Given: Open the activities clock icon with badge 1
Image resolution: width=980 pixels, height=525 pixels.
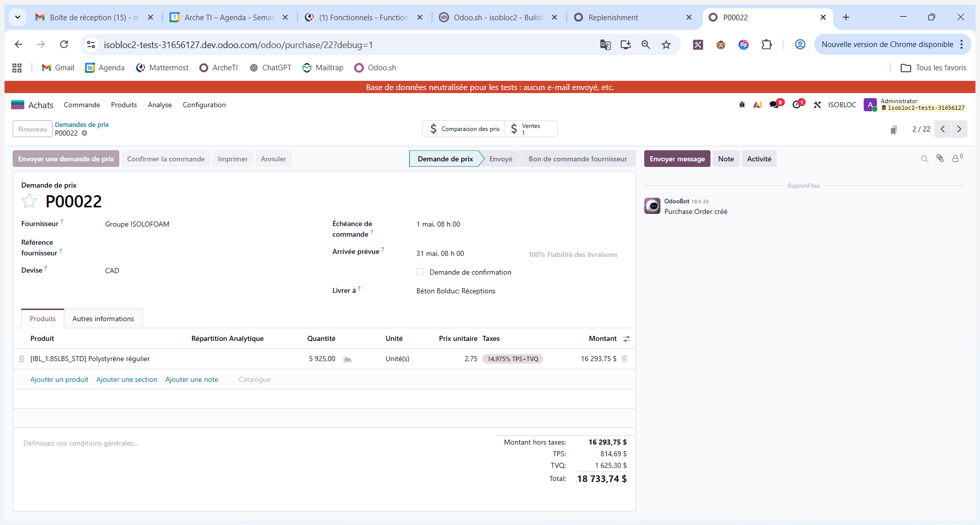Looking at the screenshot, I should 798,104.
